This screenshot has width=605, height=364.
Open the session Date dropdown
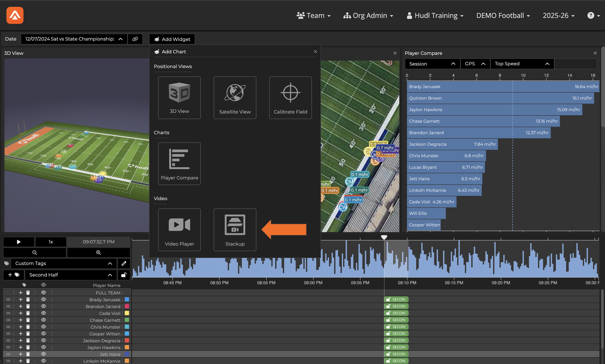74,39
